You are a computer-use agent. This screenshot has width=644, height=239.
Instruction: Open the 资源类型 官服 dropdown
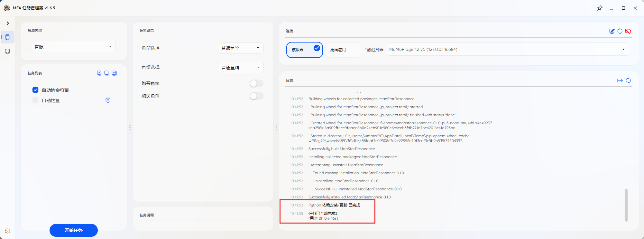[x=74, y=47]
